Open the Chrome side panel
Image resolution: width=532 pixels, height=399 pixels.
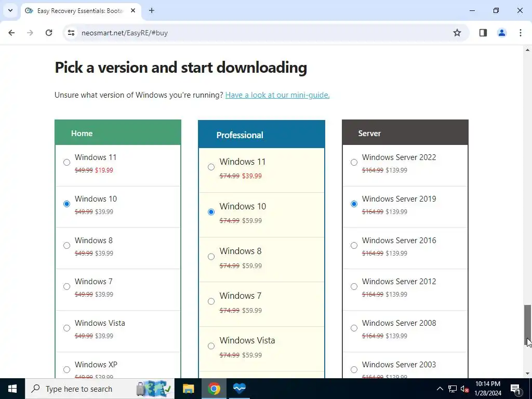(x=483, y=33)
